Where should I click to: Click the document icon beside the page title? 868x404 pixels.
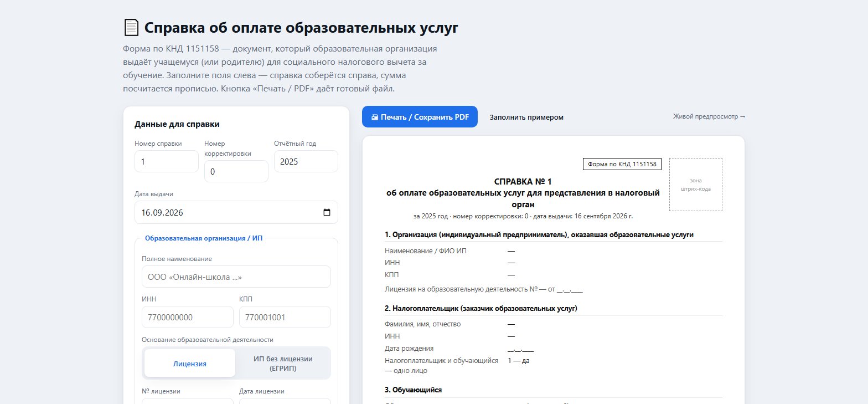click(131, 27)
